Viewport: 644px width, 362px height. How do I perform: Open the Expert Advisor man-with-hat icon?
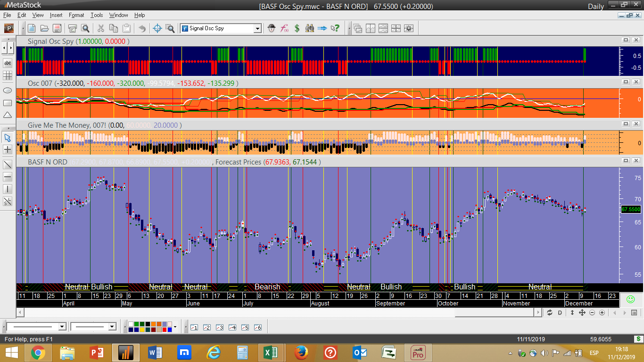pos(272,28)
